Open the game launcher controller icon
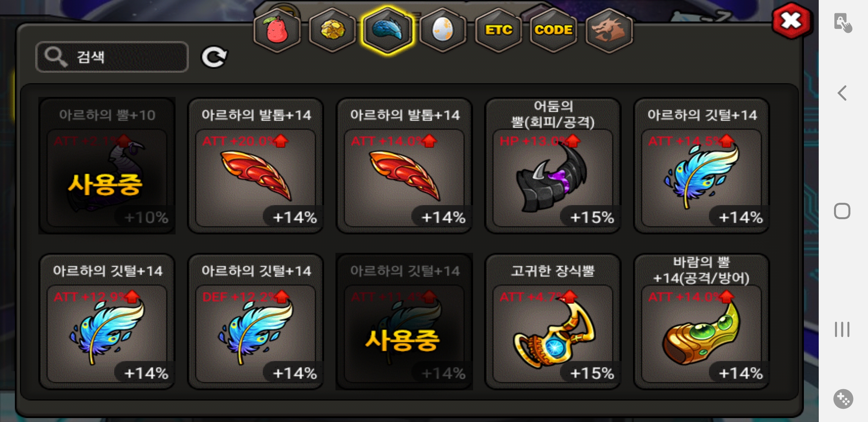The image size is (868, 422). (843, 399)
